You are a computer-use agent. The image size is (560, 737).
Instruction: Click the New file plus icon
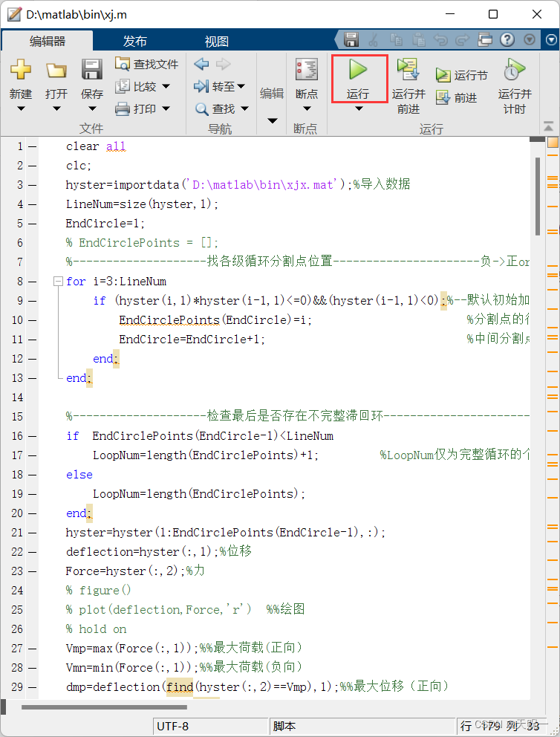(x=21, y=70)
